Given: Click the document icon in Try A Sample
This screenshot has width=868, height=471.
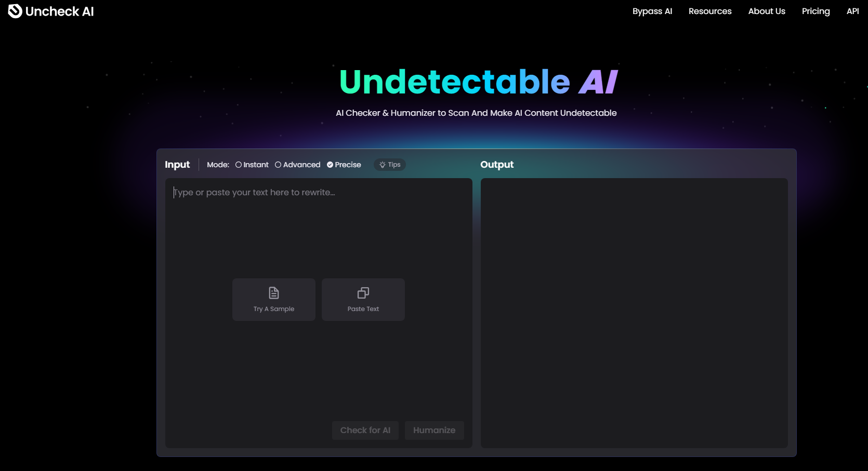Looking at the screenshot, I should (x=274, y=293).
